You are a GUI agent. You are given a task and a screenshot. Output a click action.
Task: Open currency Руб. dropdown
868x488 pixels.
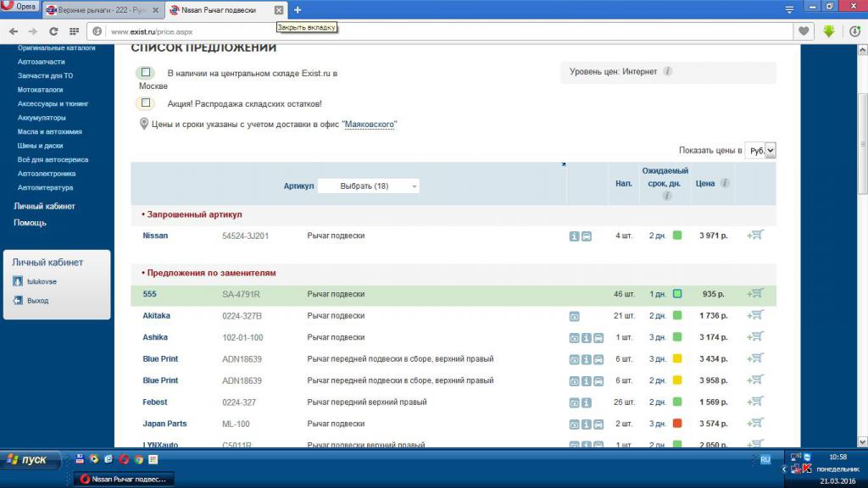click(x=760, y=151)
